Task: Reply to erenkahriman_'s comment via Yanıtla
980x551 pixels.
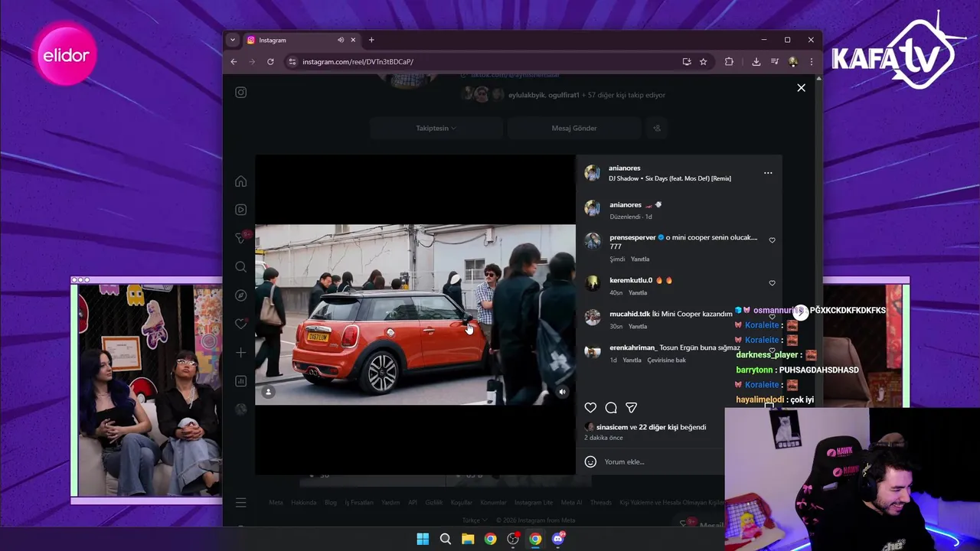Action: point(632,360)
